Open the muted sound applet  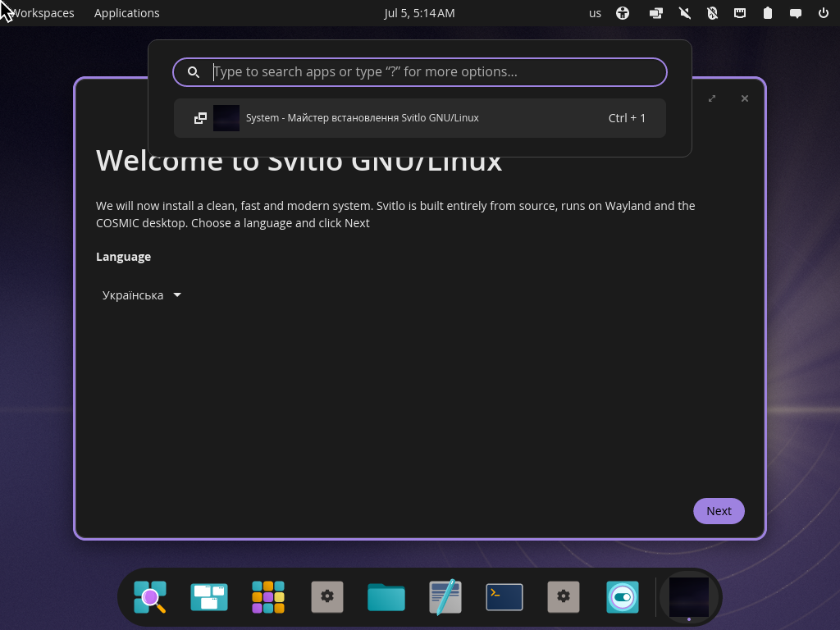(x=685, y=13)
